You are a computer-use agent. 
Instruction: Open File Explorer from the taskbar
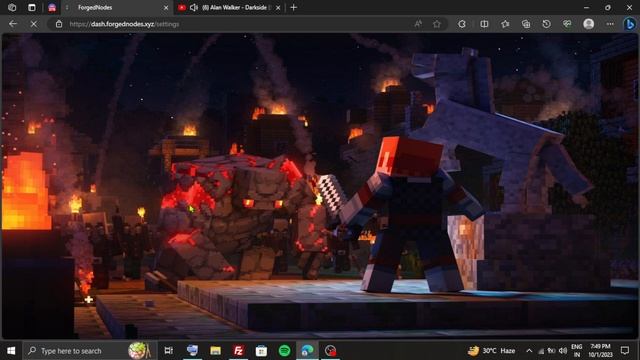click(x=216, y=351)
